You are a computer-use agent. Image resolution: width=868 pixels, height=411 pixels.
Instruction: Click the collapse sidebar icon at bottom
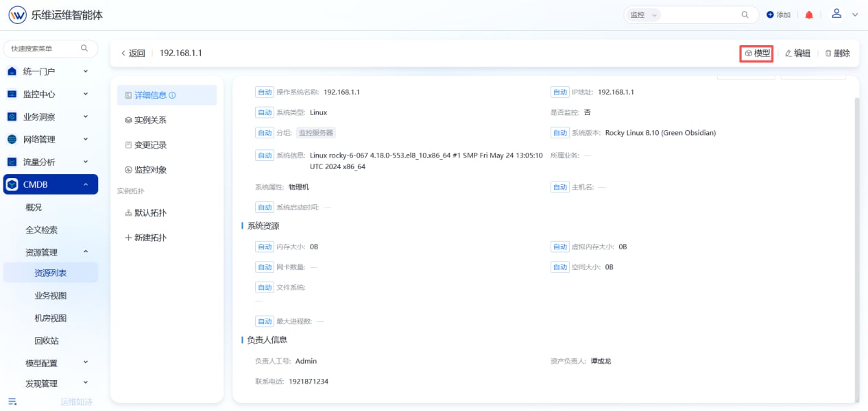12,401
